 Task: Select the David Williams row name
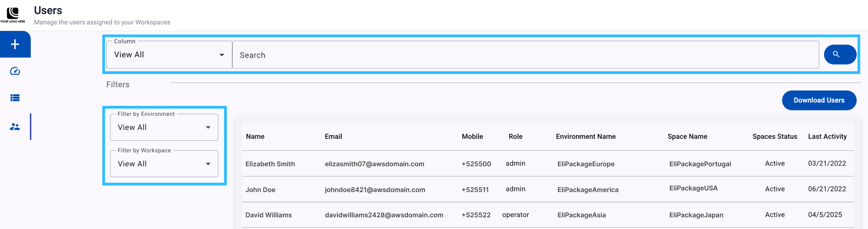tap(268, 215)
